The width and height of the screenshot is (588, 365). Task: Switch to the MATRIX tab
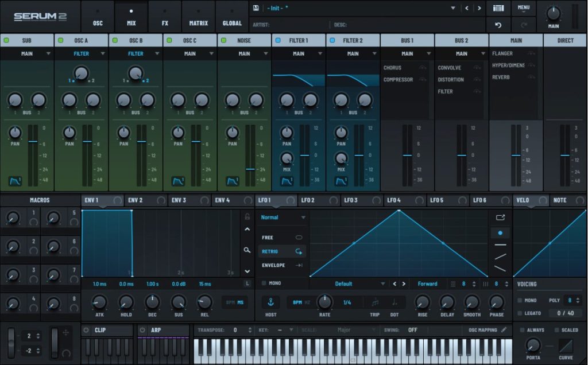click(x=198, y=17)
